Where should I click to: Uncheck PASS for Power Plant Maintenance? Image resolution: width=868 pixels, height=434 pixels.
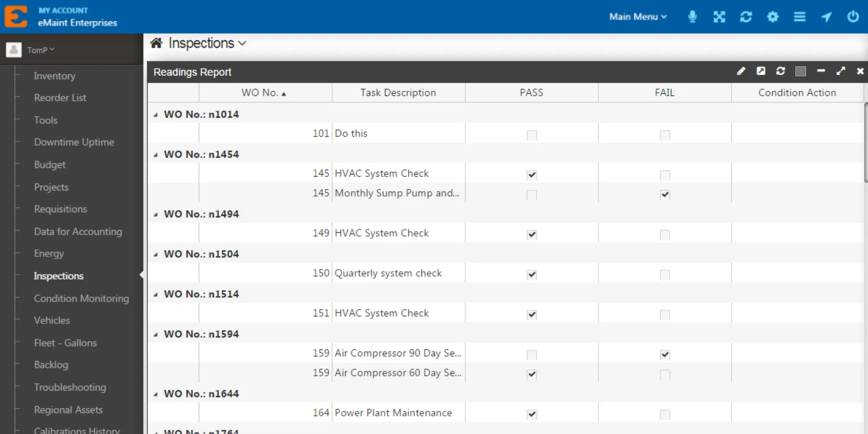point(532,414)
